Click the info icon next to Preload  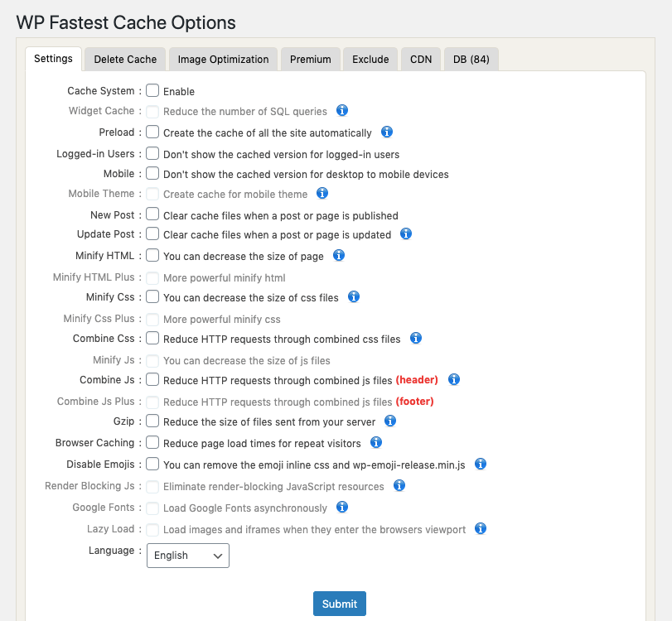385,132
